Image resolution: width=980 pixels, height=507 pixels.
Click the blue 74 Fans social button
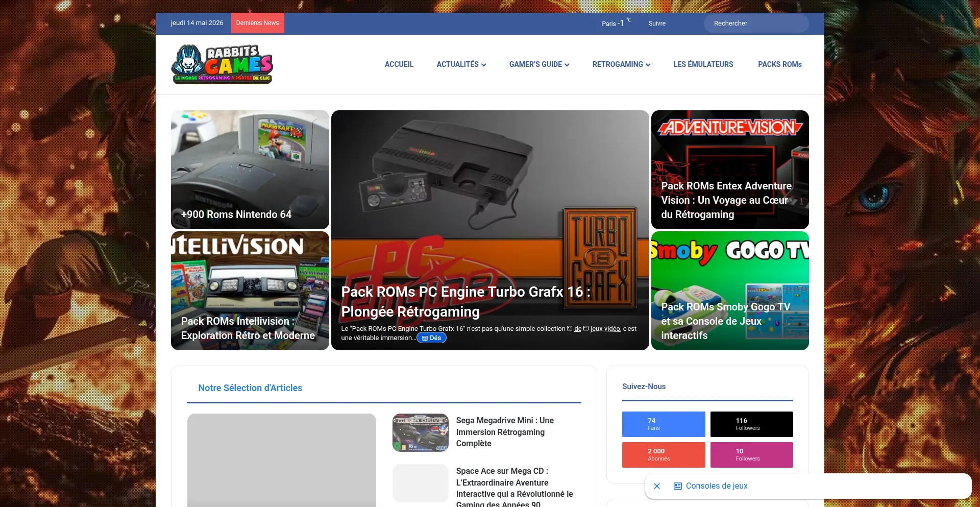pos(664,424)
